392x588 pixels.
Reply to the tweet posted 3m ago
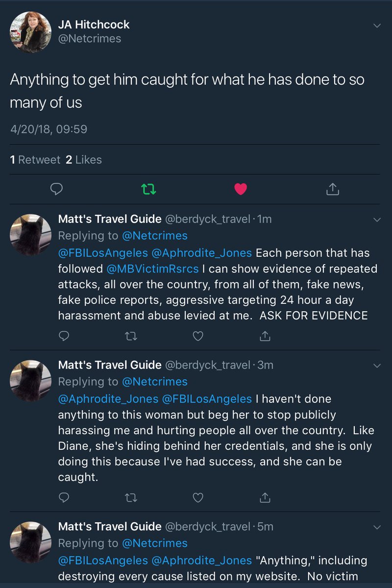(x=64, y=497)
